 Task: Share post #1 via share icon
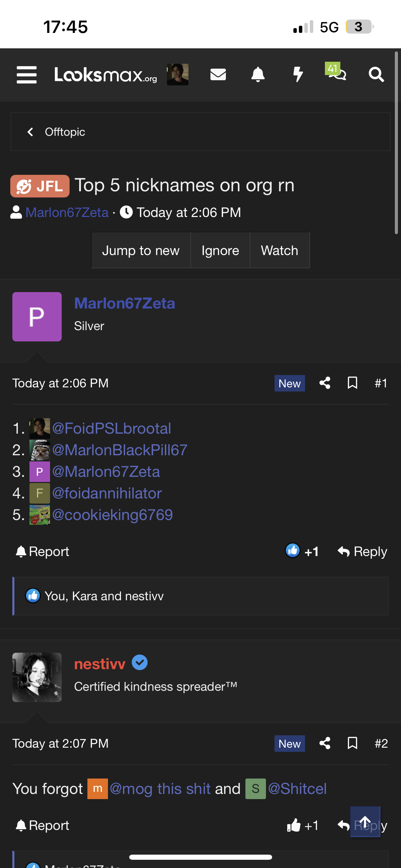[325, 383]
